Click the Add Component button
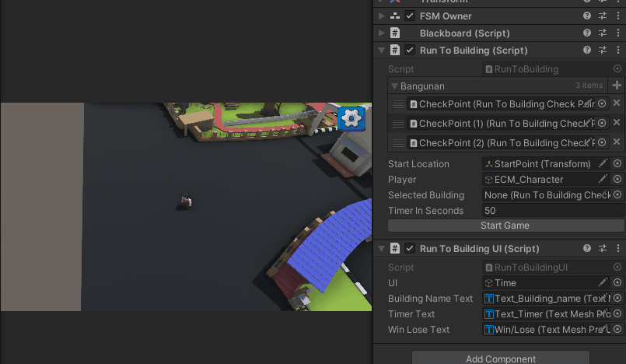 pos(500,359)
